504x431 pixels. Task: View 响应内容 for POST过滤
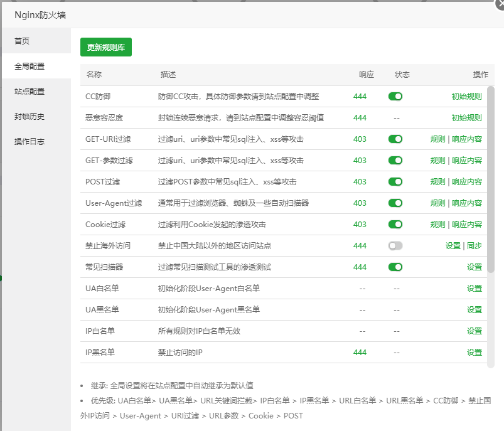(466, 181)
